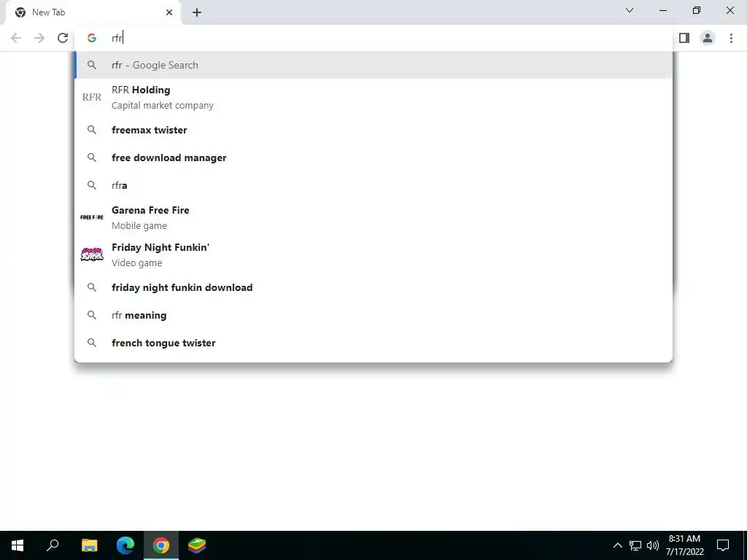Click the address bar containing rfr
The height and width of the screenshot is (560, 747).
[373, 38]
